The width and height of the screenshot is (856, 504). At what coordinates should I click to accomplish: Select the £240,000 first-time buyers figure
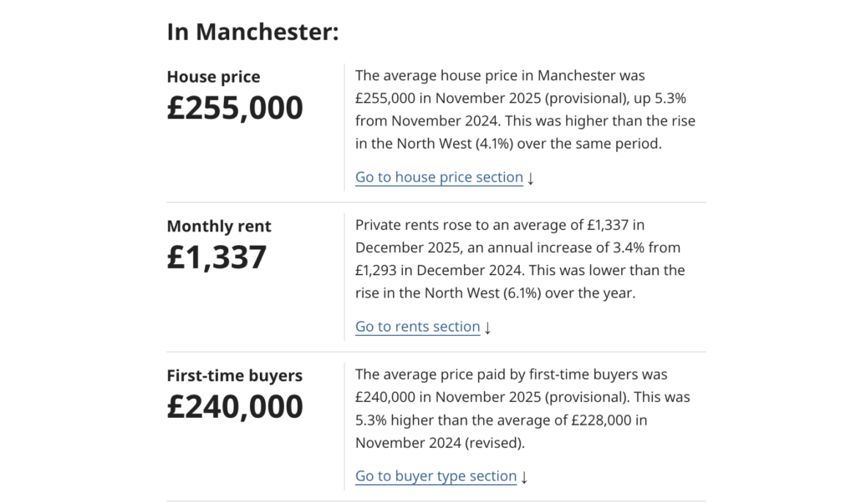point(235,406)
